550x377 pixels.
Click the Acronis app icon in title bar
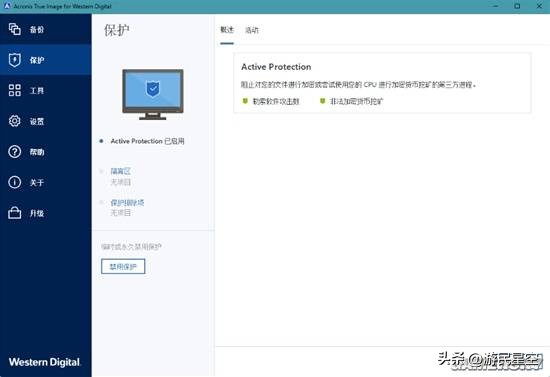[7, 6]
